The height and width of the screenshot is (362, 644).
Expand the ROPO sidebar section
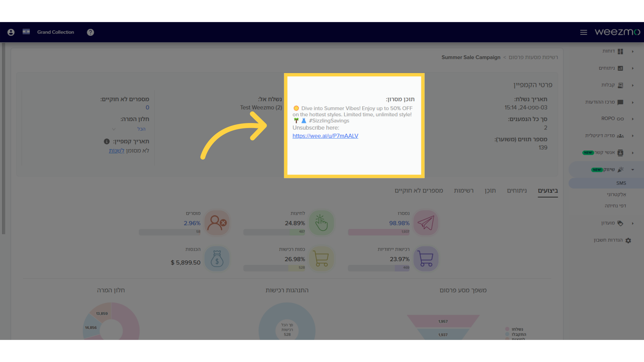click(x=633, y=119)
